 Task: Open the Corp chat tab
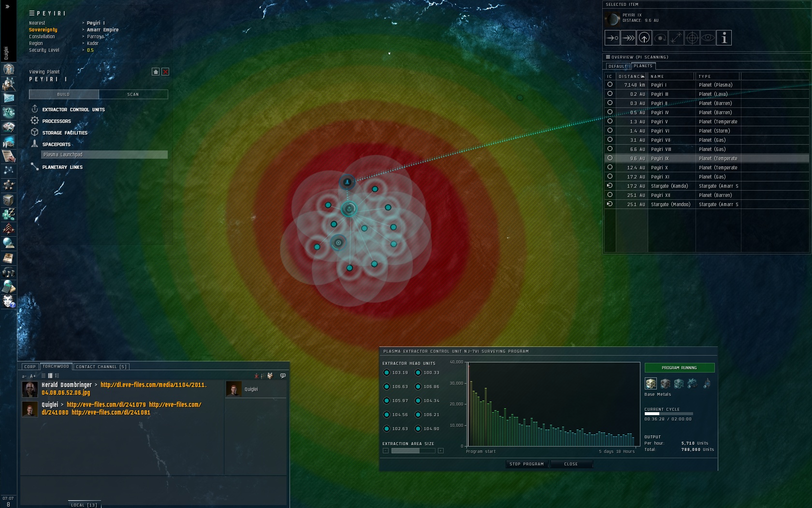[x=30, y=367]
